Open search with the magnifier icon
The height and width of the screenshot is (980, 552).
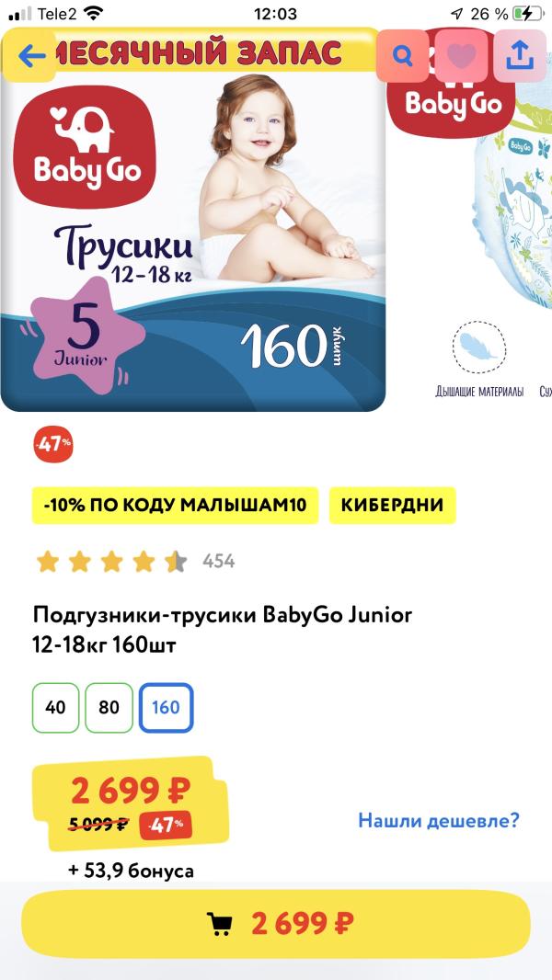(403, 56)
